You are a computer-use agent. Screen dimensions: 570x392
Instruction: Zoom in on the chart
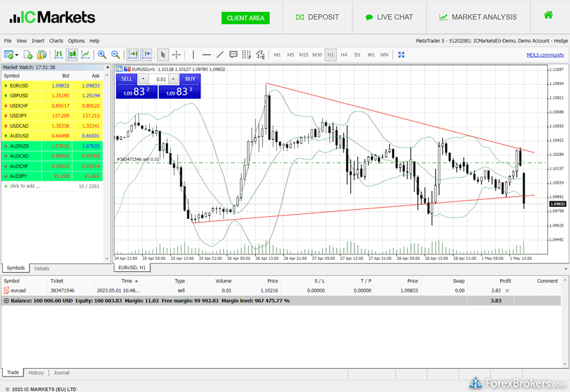[x=102, y=54]
